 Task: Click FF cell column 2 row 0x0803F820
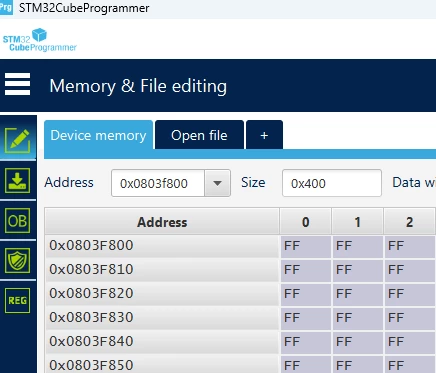[x=410, y=294]
